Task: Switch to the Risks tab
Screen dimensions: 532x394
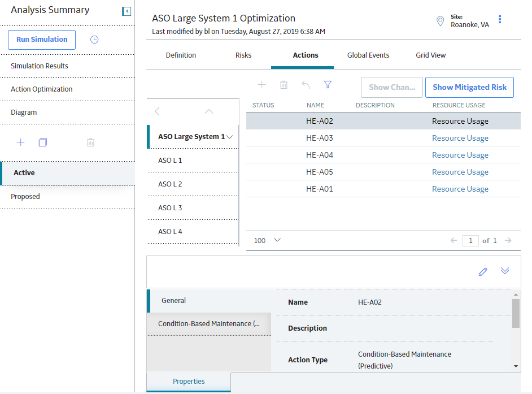Action: pos(243,55)
